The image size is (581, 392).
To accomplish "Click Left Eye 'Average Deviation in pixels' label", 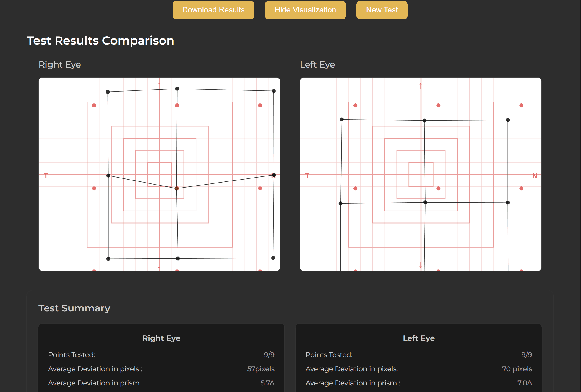I will click(x=352, y=369).
